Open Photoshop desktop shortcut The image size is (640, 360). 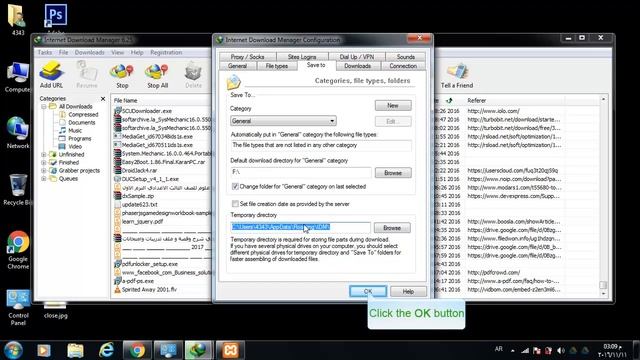point(56,19)
